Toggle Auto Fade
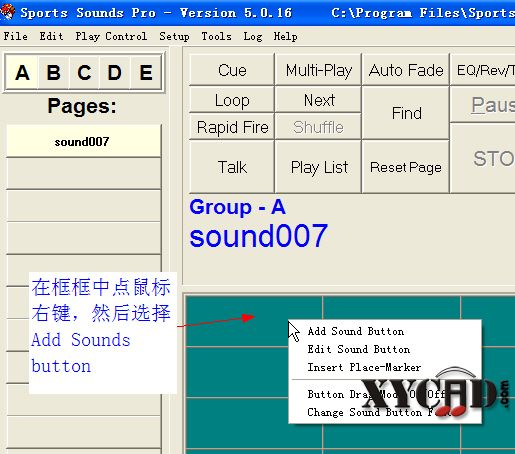This screenshot has width=515, height=454. point(406,70)
